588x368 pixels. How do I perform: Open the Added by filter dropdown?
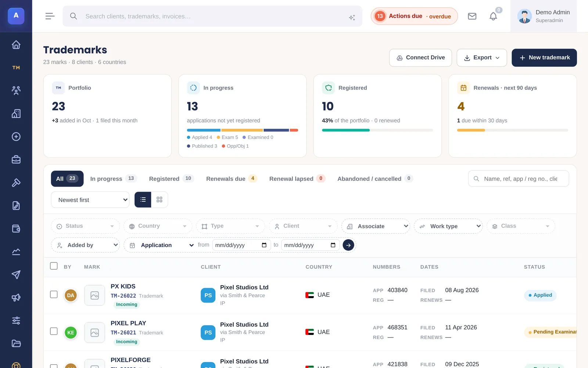[85, 245]
